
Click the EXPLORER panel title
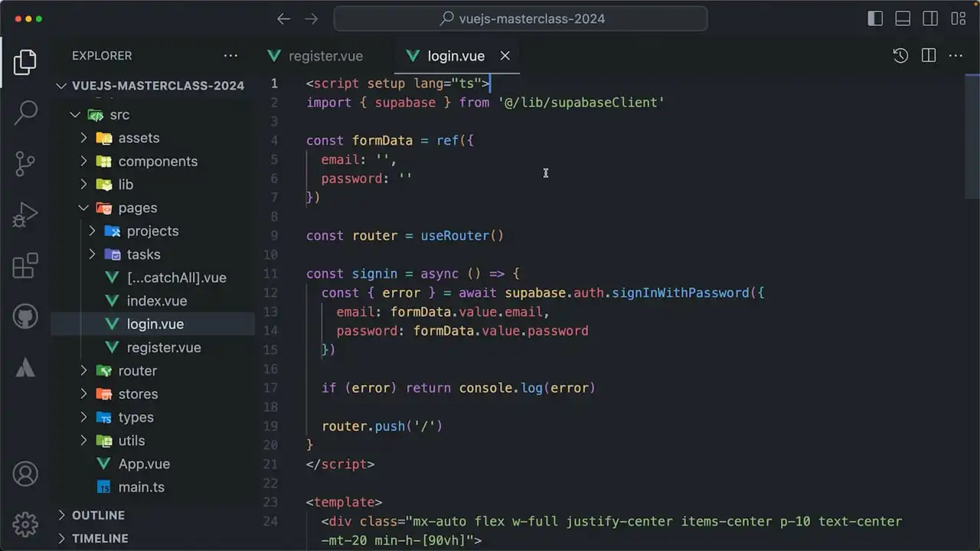pos(102,56)
